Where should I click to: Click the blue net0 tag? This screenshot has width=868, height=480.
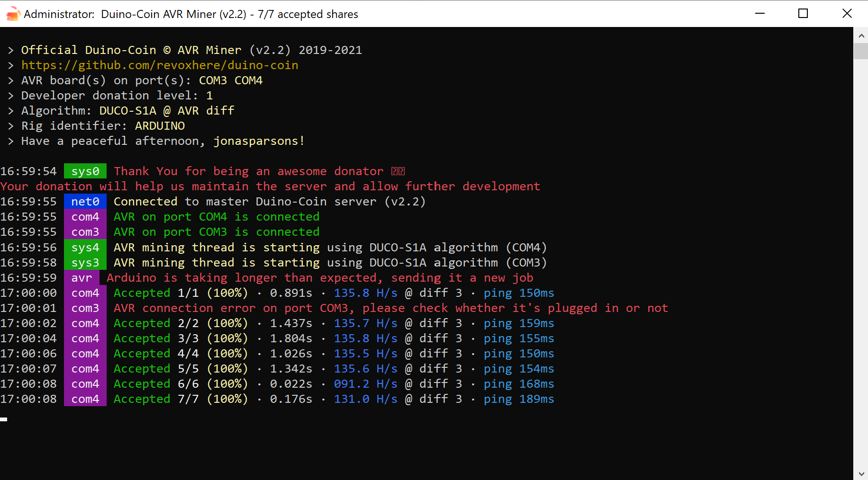85,202
